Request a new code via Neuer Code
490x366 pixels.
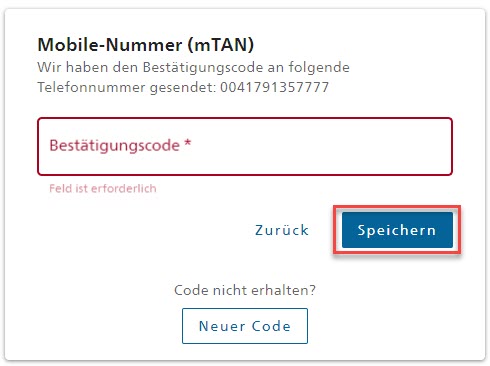pyautogui.click(x=245, y=326)
